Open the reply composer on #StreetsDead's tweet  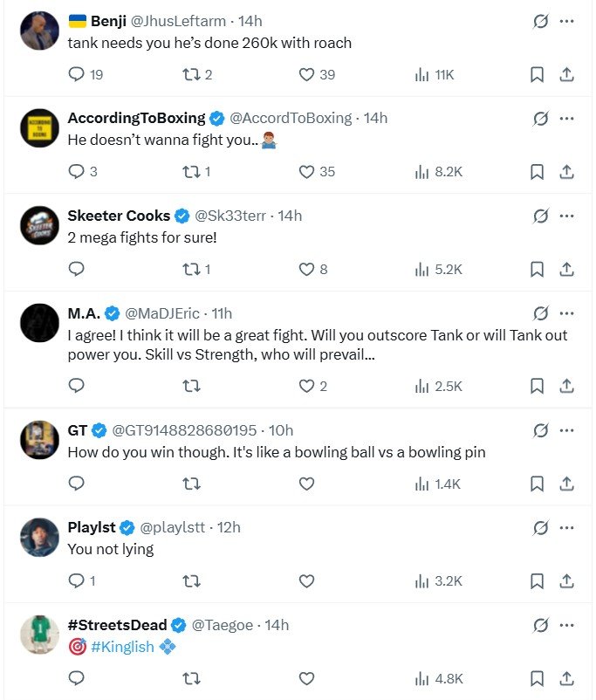[76, 678]
